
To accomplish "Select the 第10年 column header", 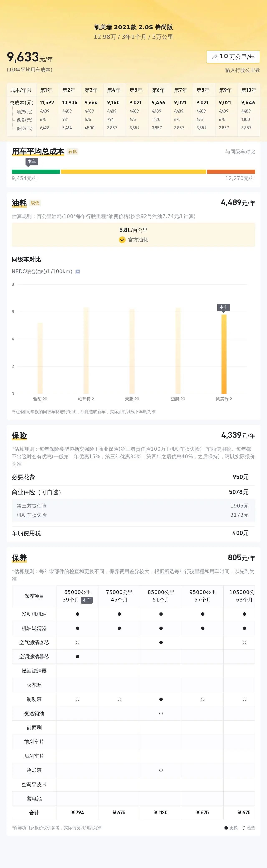I will [248, 90].
